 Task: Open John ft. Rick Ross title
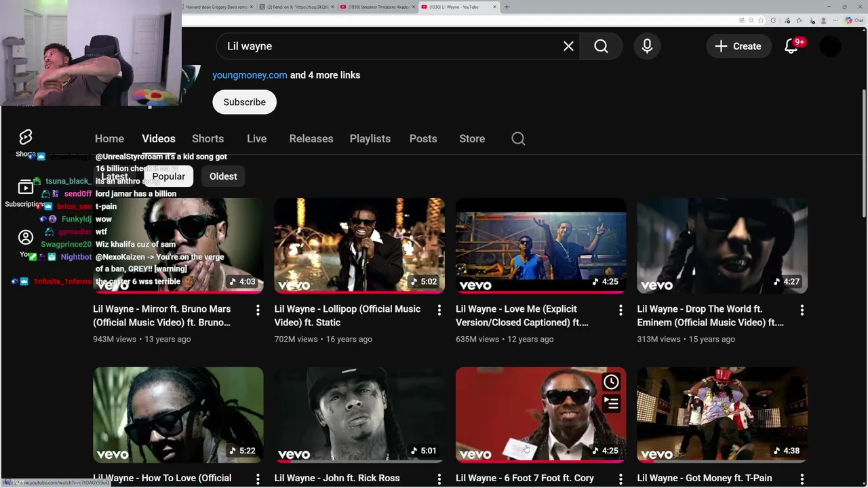[x=337, y=479]
